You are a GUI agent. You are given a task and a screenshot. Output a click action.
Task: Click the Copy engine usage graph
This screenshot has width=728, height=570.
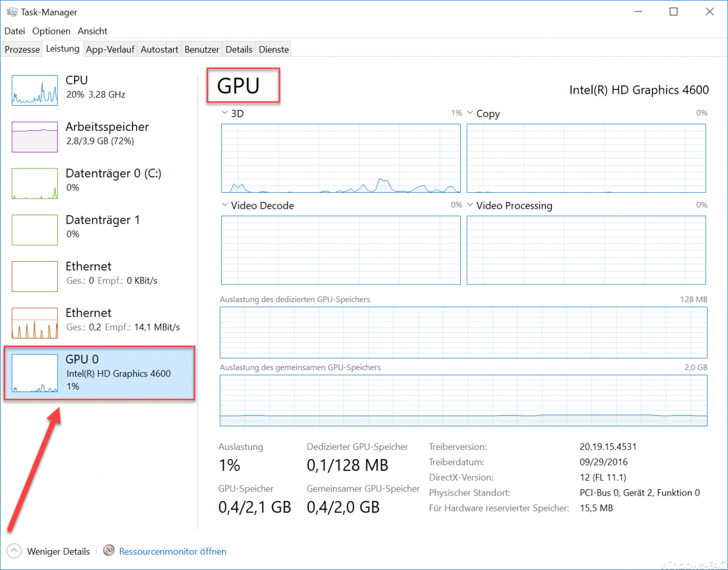tap(586, 158)
